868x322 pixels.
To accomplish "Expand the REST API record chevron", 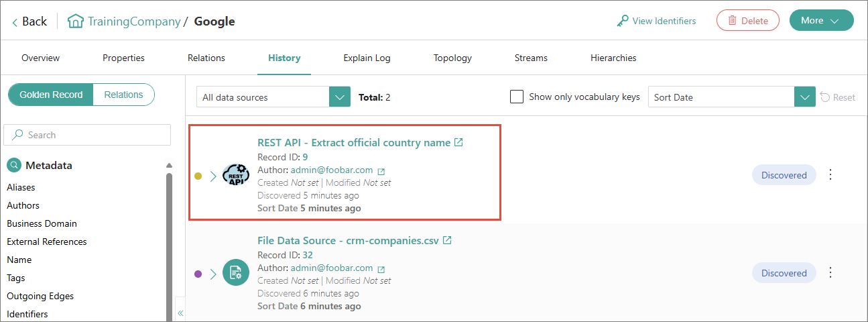I will [x=213, y=176].
